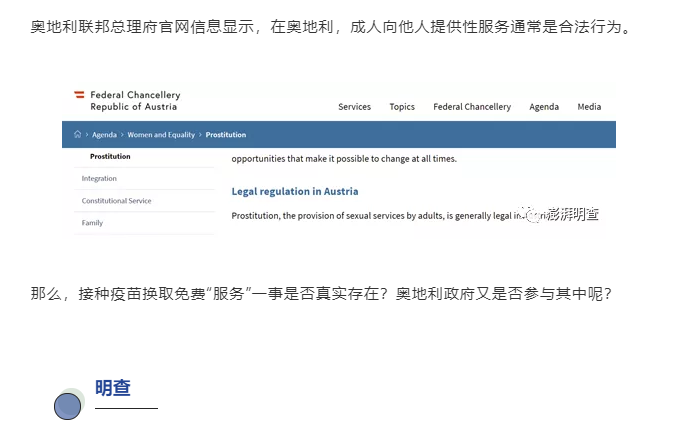Click the Federal Chancellery Republic of Austria title
This screenshot has height=448, width=691.
(x=135, y=101)
